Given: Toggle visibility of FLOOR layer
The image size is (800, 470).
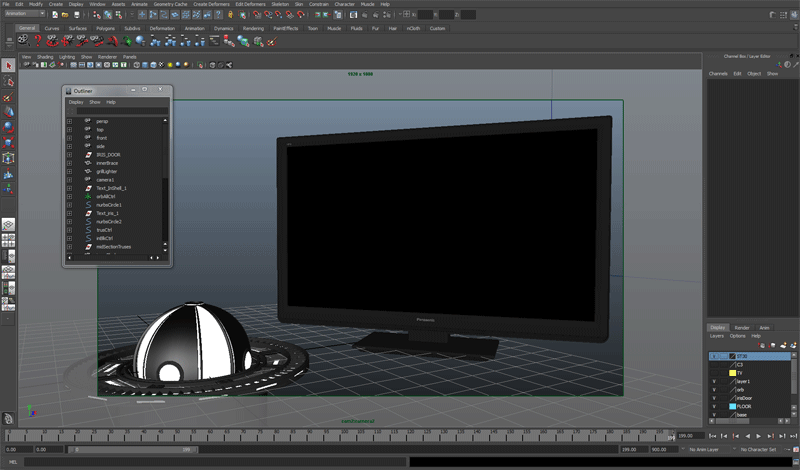Looking at the screenshot, I should click(x=714, y=407).
